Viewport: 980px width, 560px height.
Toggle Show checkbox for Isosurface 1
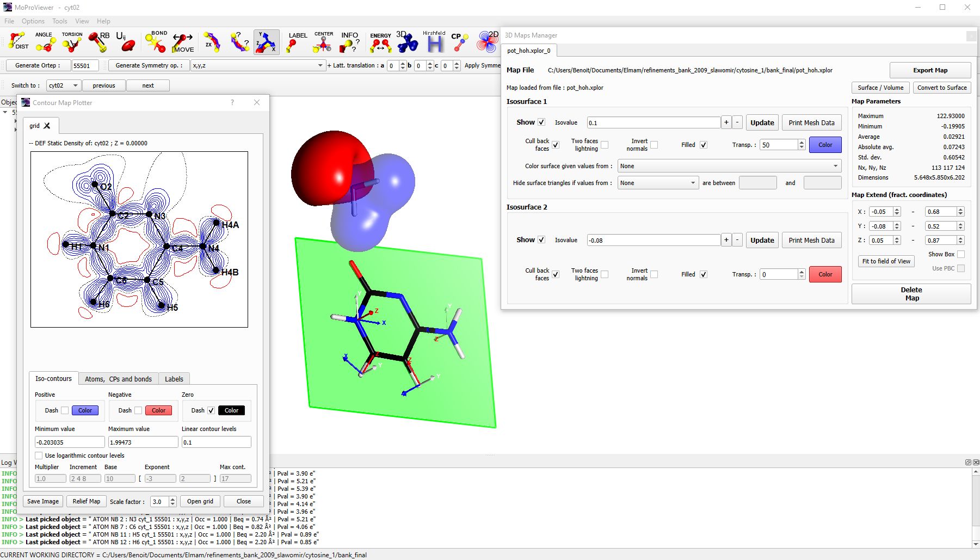pos(541,122)
